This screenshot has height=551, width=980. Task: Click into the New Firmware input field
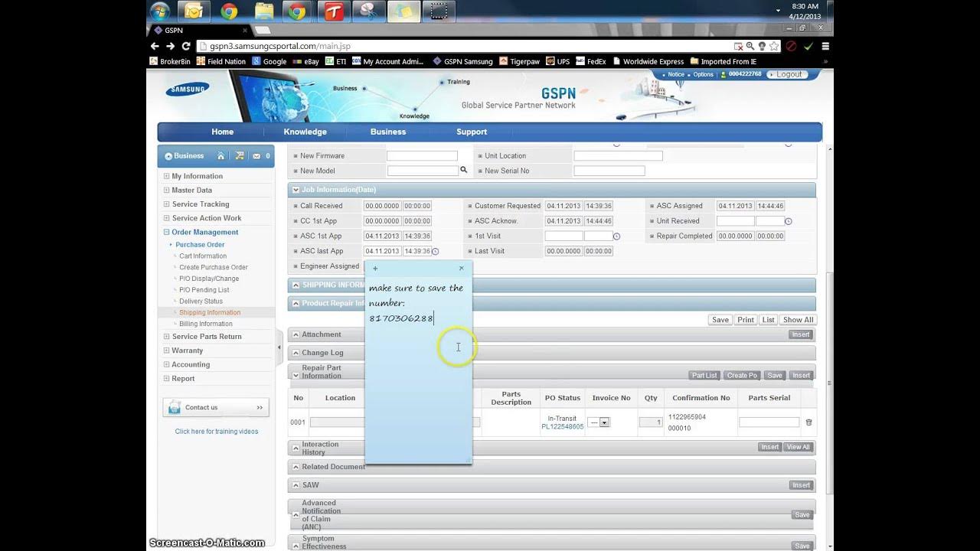click(422, 156)
